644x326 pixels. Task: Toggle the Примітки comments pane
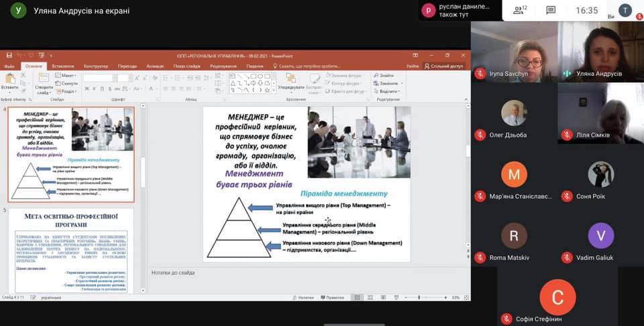[333, 297]
